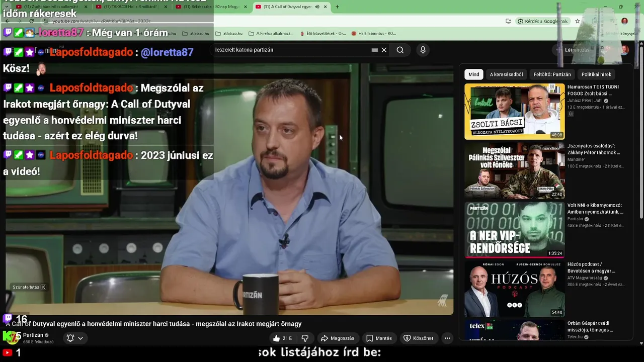This screenshot has width=644, height=362.
Task: Click the Juhász Péter | Juhi channel name
Action: (585, 101)
